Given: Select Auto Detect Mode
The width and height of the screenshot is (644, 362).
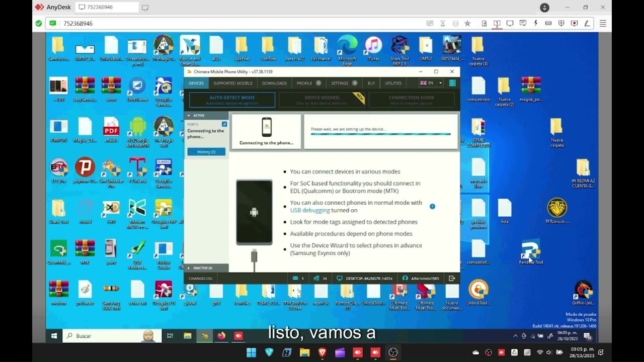Looking at the screenshot, I should point(232,100).
